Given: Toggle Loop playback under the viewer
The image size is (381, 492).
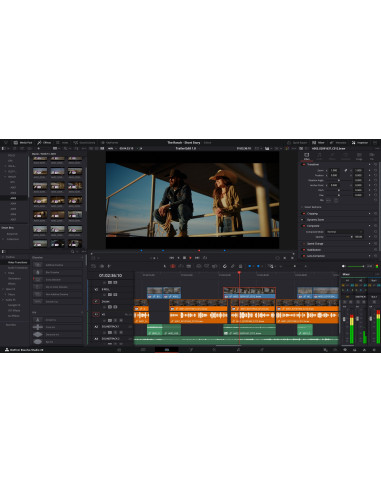Looking at the screenshot, I should tap(205, 258).
